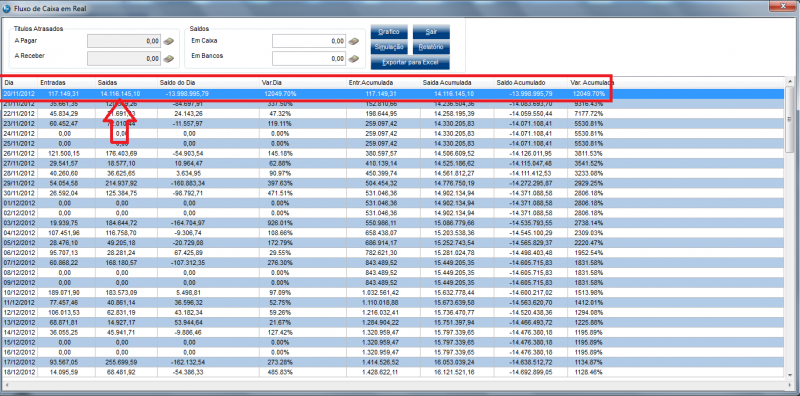Focus the Em Caixa input field
Screen dimensions: 800x396
coord(309,41)
